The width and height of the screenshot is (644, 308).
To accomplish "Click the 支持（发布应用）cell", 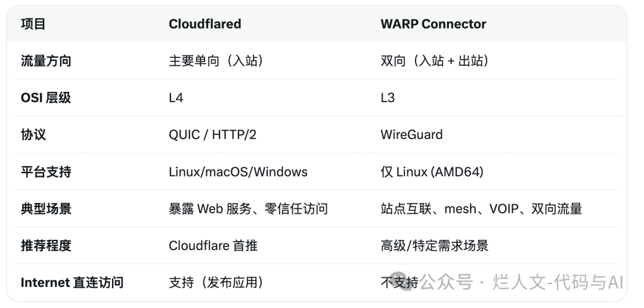I will pos(216,282).
